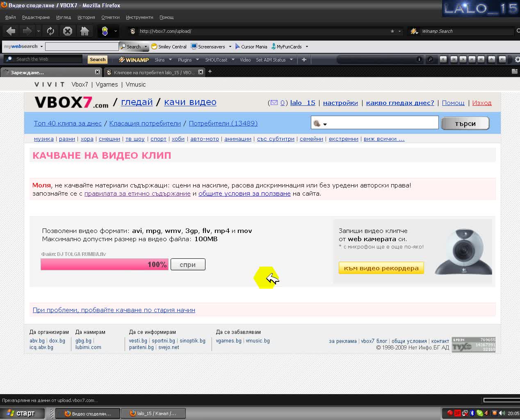
Task: Click the system tray clock 20:05
Action: [x=513, y=413]
